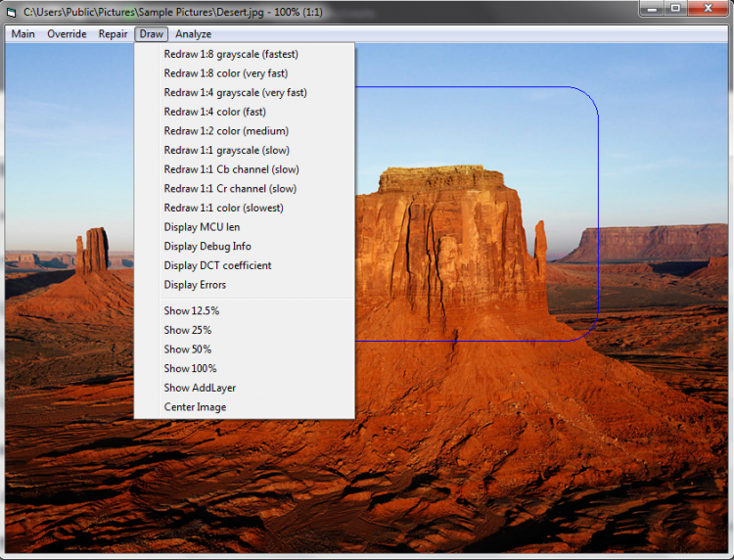Select Center Image entry
The height and width of the screenshot is (560, 734).
244,407
